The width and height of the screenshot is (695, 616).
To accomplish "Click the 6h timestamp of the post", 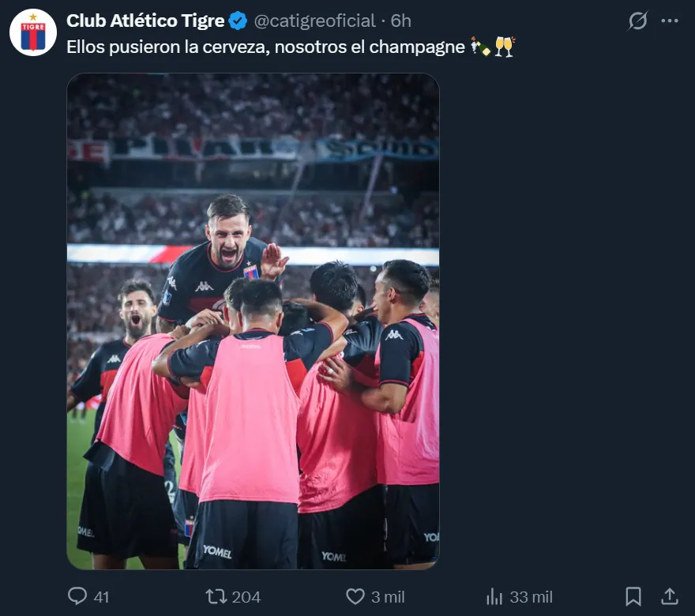I will 400,21.
